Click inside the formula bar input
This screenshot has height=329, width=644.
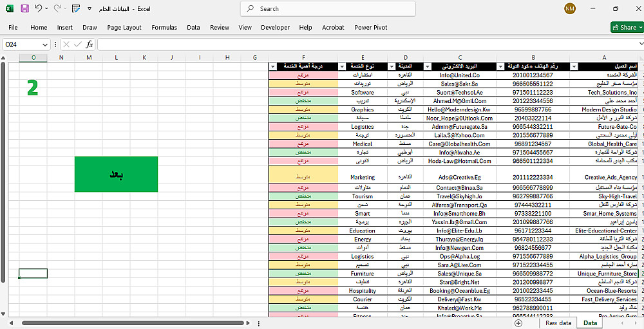click(x=368, y=44)
